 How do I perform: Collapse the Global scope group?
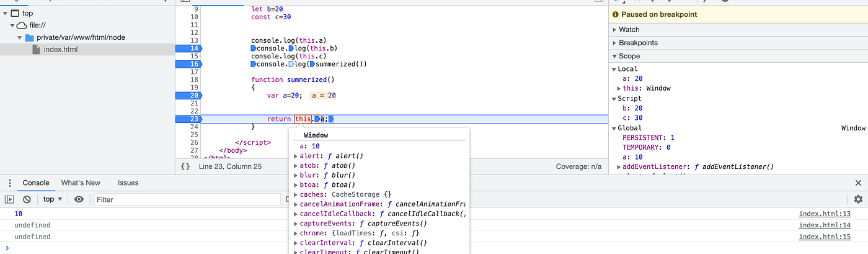614,128
